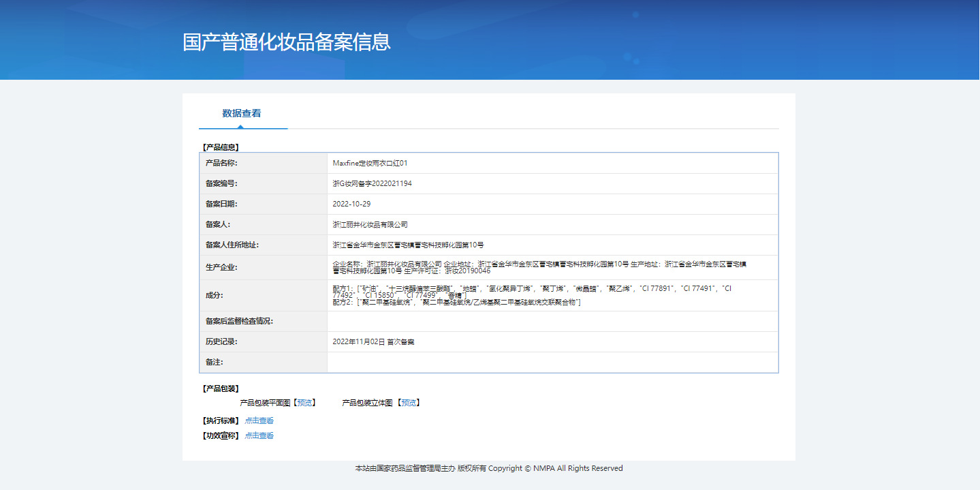Select the product name Maxfine定妆雨衣口红01

[370, 164]
